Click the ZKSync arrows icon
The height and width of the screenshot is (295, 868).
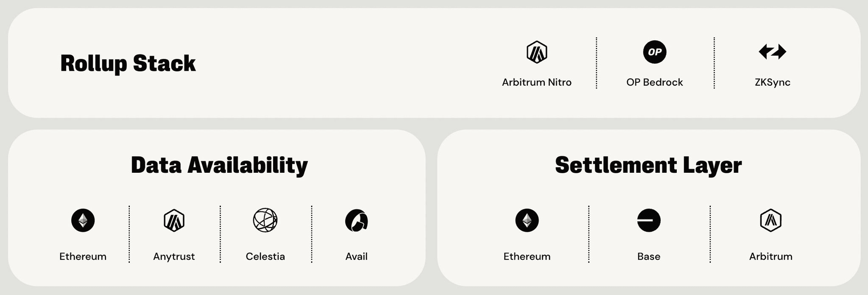[772, 52]
